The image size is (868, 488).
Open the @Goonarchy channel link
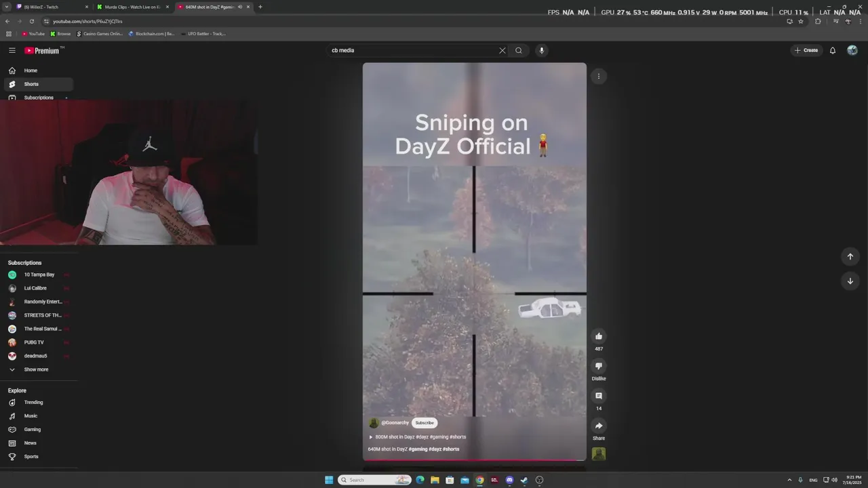(x=395, y=423)
